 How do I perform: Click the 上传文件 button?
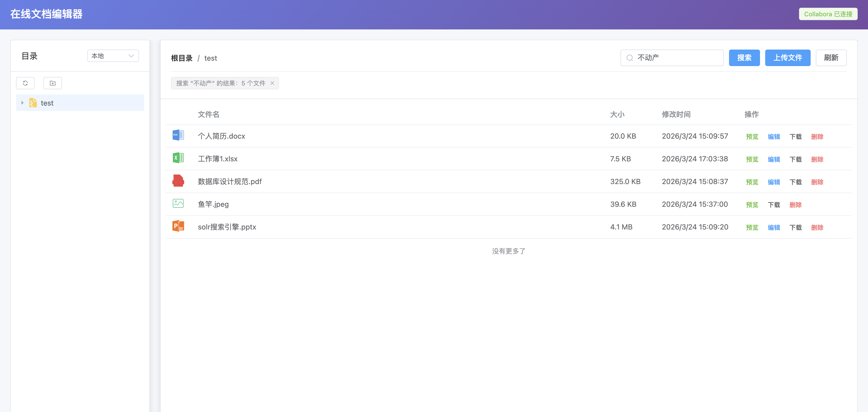click(x=787, y=58)
